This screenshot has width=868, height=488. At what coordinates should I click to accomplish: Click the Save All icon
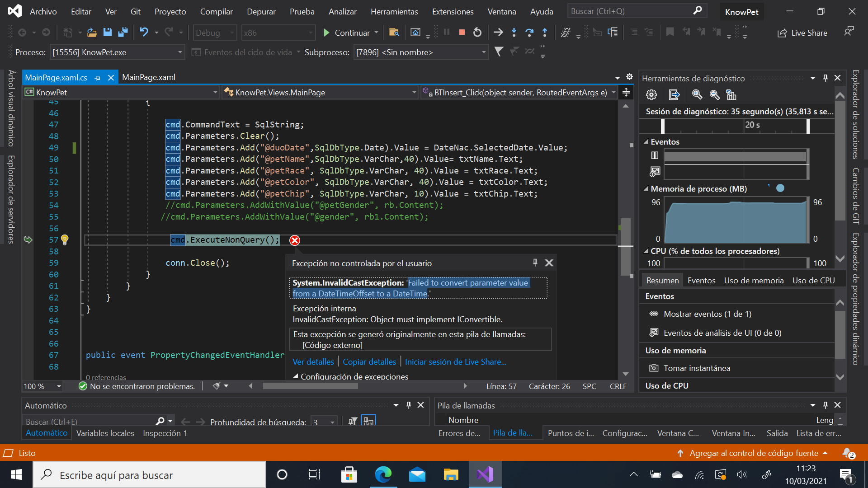[x=123, y=32]
